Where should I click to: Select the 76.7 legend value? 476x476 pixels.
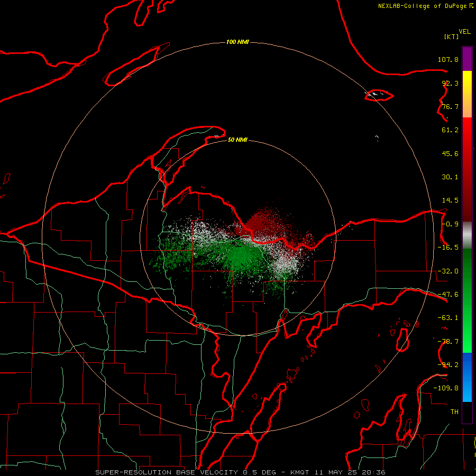pyautogui.click(x=450, y=106)
